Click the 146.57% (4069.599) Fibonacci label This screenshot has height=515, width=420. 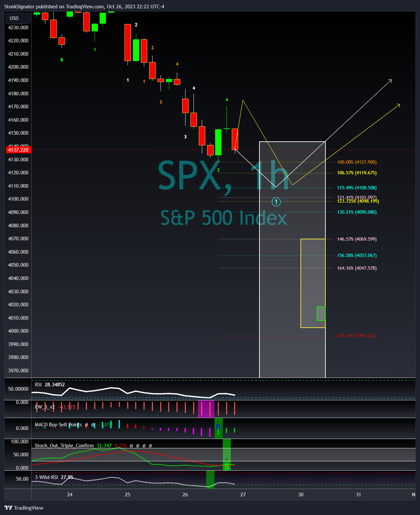point(357,239)
